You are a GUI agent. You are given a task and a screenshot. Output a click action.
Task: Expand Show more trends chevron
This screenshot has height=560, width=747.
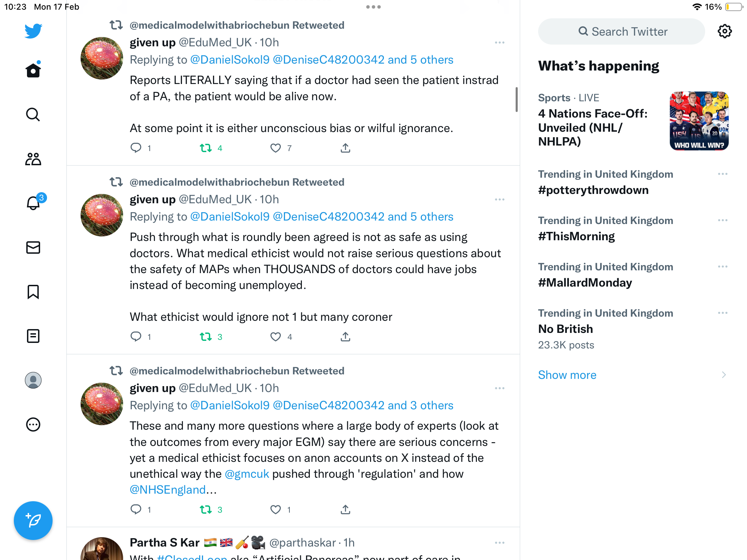(724, 375)
